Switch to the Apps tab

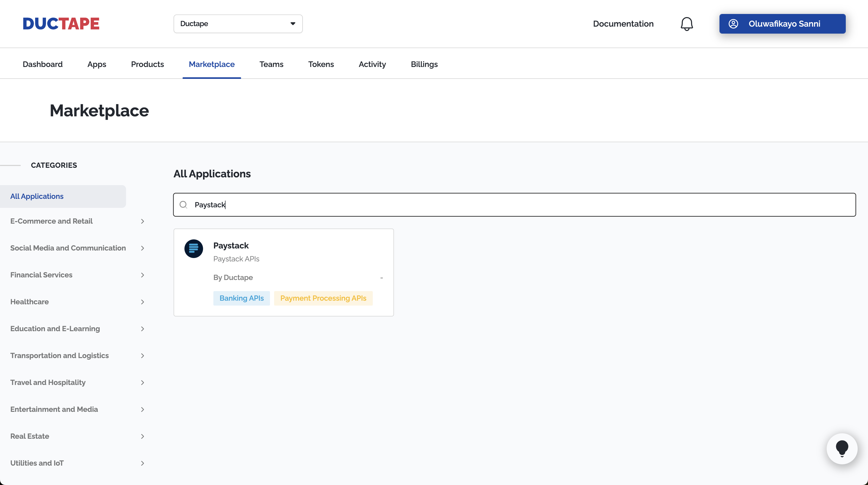coord(97,64)
